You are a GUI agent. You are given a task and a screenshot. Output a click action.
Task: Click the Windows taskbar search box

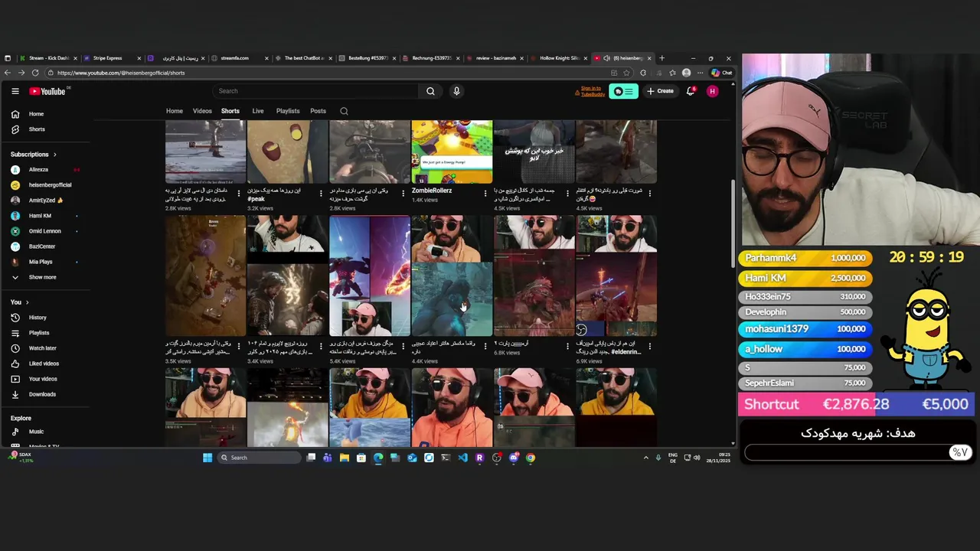(x=260, y=458)
